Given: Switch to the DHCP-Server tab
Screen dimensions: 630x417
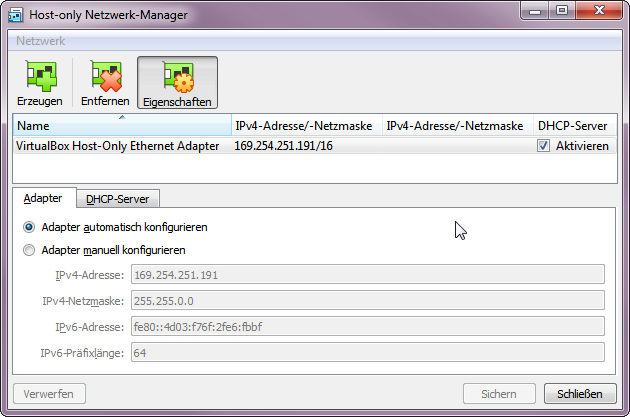Looking at the screenshot, I should (118, 199).
